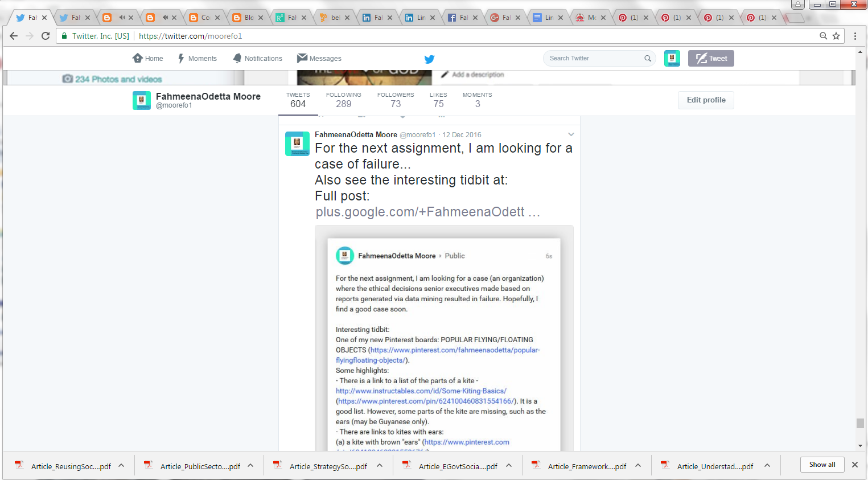Click the Edit profile button

click(x=706, y=100)
